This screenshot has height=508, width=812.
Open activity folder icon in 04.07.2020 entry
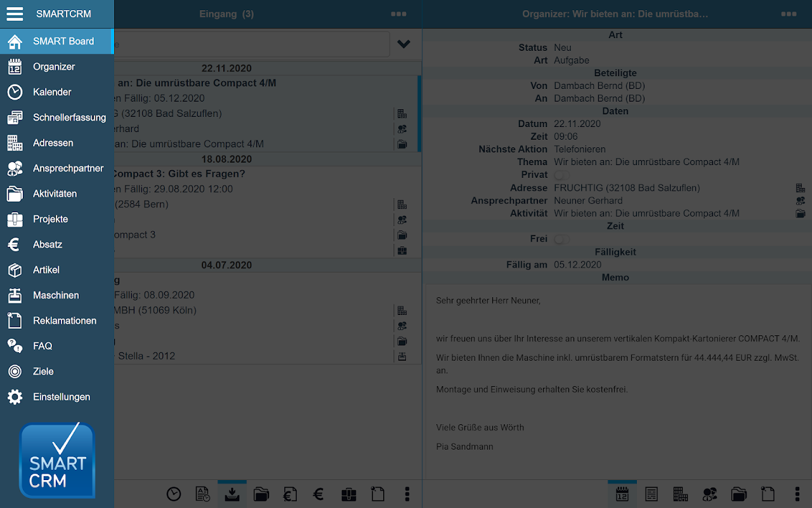402,341
